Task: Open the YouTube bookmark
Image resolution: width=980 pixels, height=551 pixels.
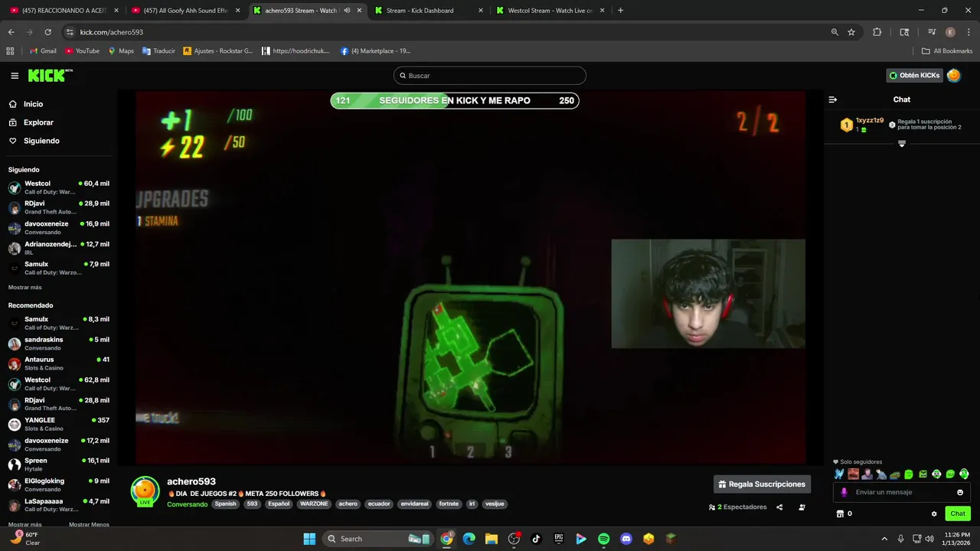Action: click(82, 51)
